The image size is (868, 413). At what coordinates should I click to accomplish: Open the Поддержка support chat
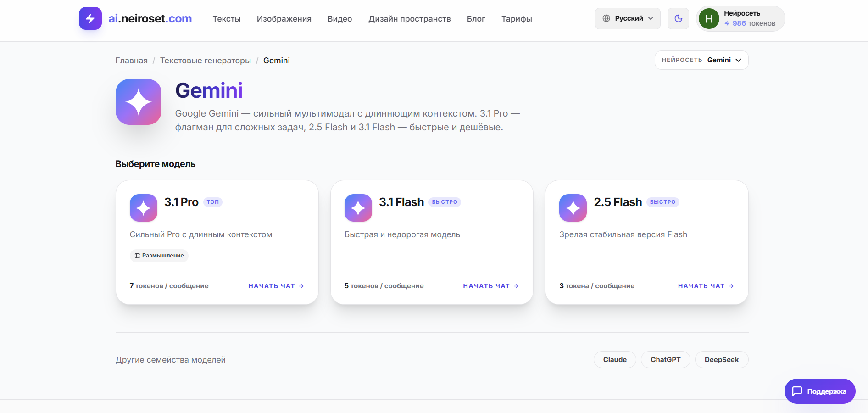pos(820,391)
